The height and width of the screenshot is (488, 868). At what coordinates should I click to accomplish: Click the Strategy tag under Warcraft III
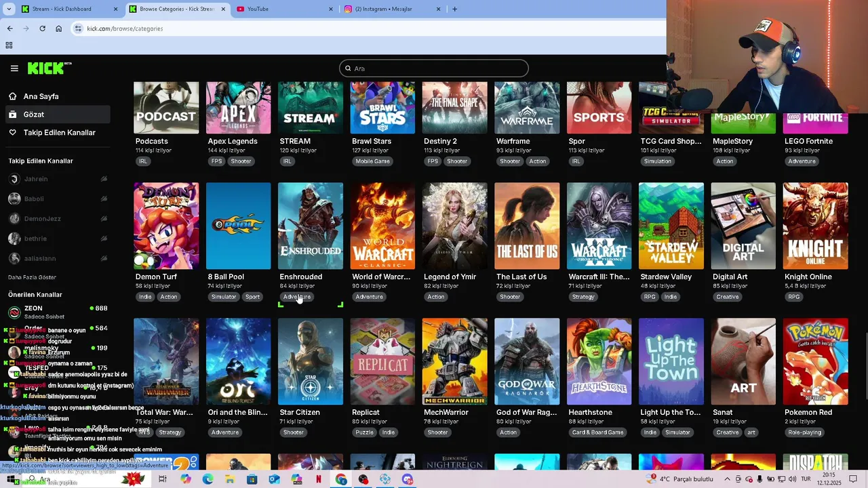583,297
